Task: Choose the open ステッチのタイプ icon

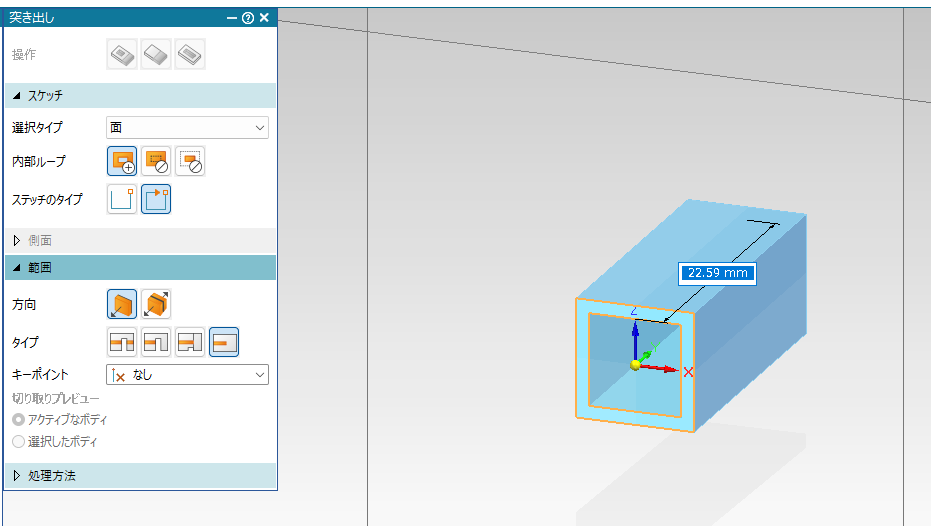Action: coord(122,199)
